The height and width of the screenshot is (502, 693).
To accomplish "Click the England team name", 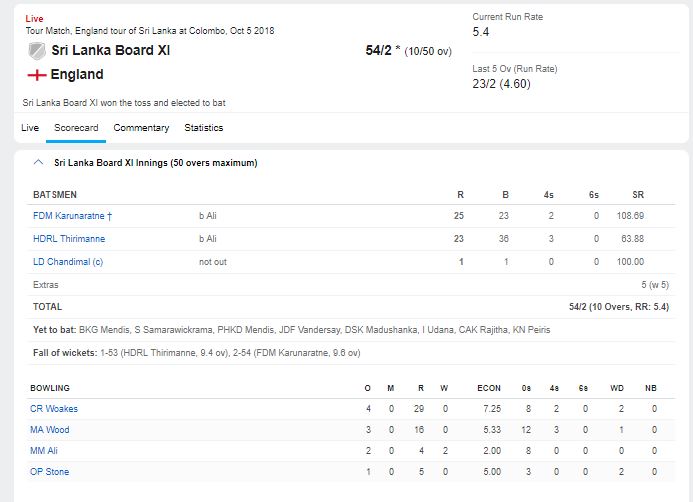I will coord(77,75).
